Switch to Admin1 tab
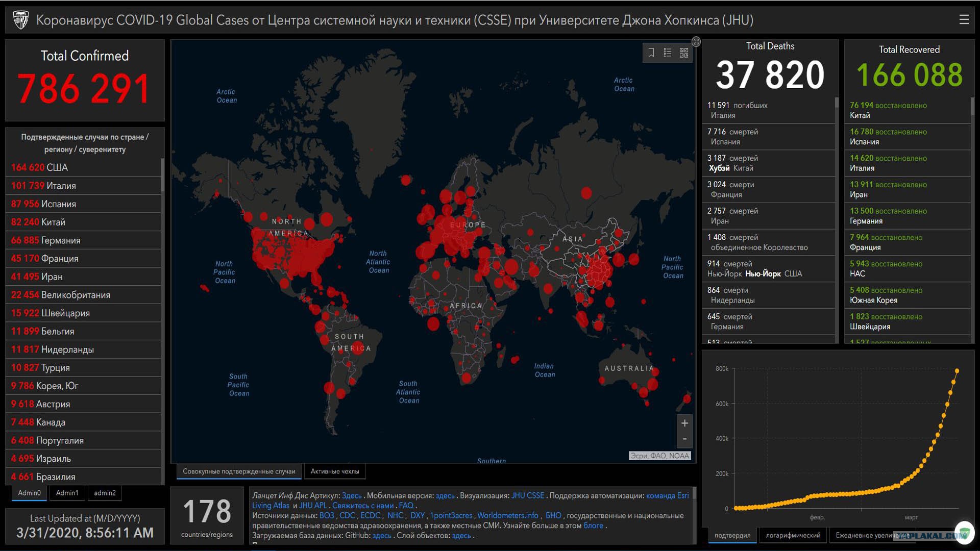980x551 pixels. click(x=67, y=493)
